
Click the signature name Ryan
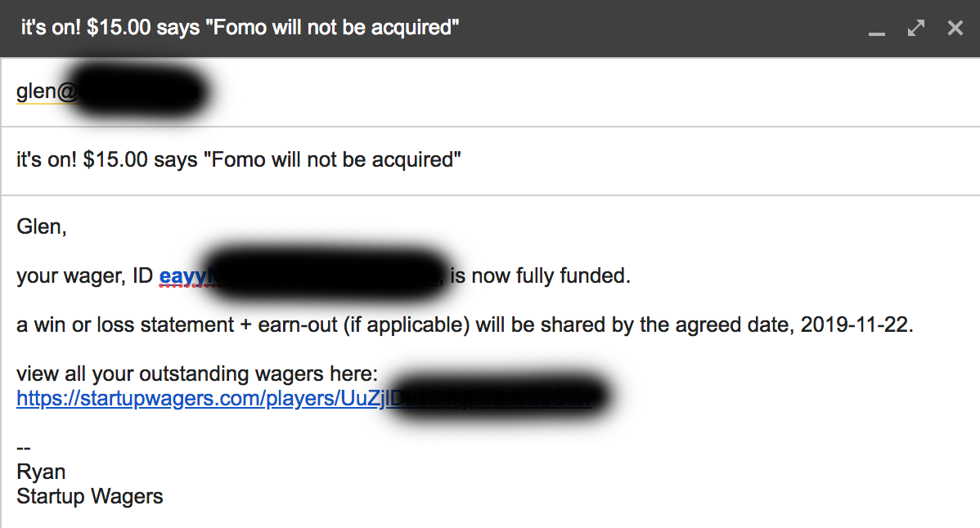pos(40,472)
